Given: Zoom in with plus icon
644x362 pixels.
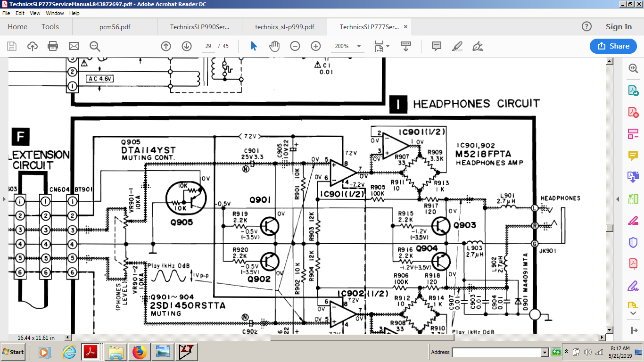Looking at the screenshot, I should click(x=316, y=46).
